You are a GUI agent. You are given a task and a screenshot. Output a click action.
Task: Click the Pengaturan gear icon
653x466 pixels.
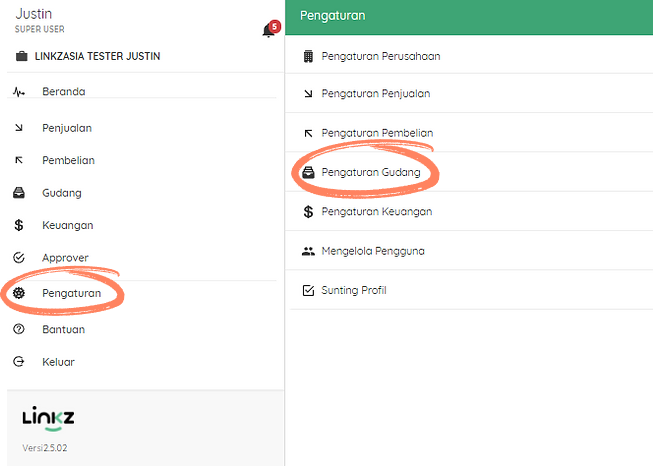click(19, 293)
